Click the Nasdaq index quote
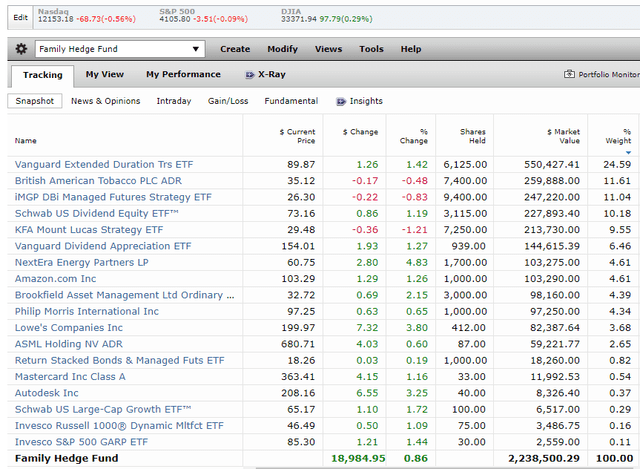This screenshot has width=640, height=469. click(x=87, y=16)
